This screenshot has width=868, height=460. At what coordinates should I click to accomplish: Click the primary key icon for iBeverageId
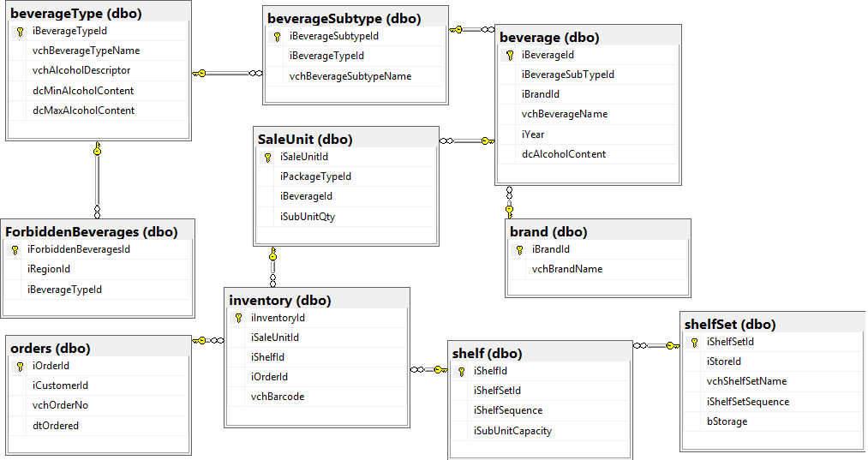coord(509,55)
